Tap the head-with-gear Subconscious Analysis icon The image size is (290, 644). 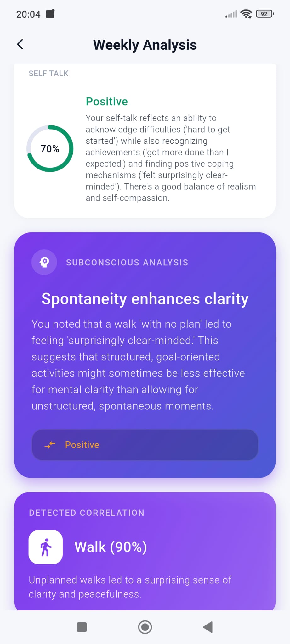pos(44,262)
